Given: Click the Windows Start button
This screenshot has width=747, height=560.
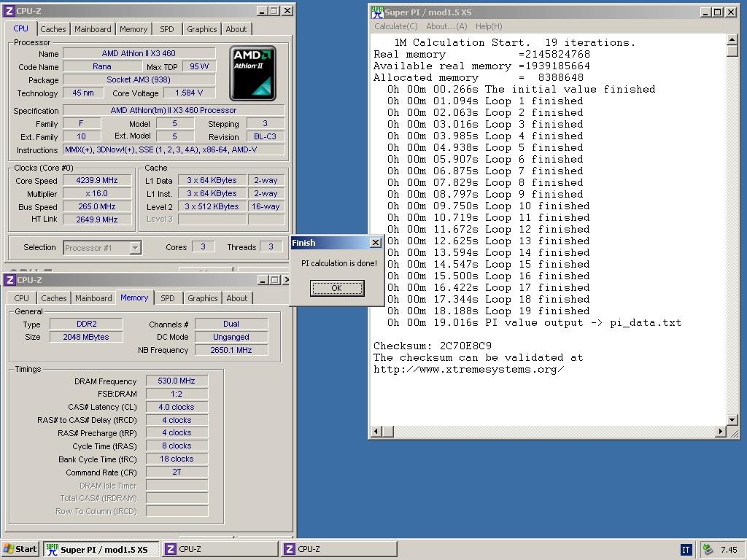Looking at the screenshot, I should [x=20, y=549].
